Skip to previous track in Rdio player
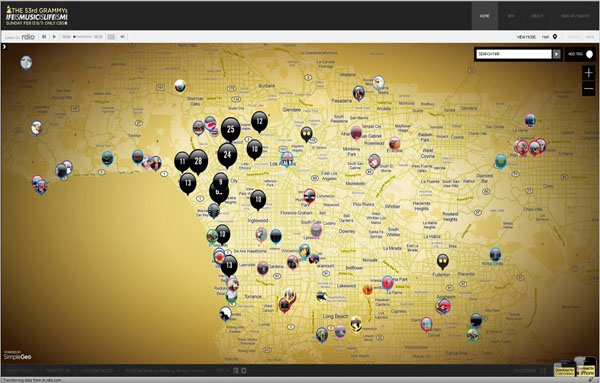The image size is (600, 383). (x=44, y=37)
